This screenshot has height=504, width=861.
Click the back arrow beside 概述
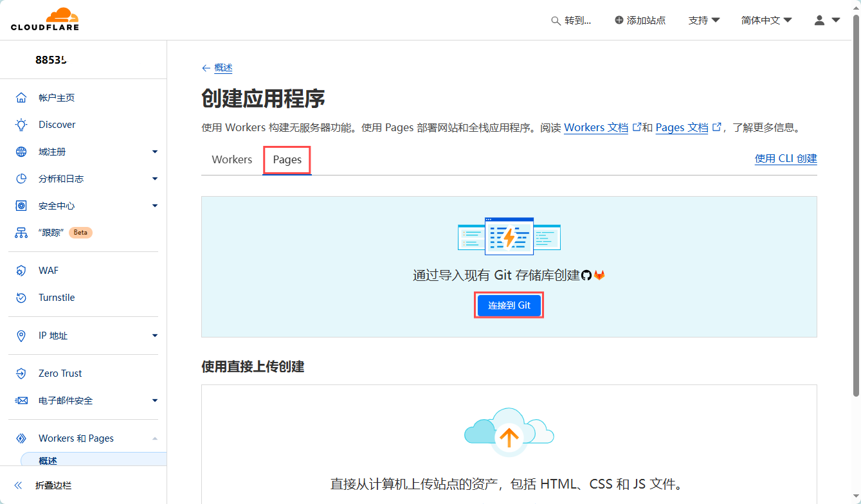pyautogui.click(x=206, y=68)
